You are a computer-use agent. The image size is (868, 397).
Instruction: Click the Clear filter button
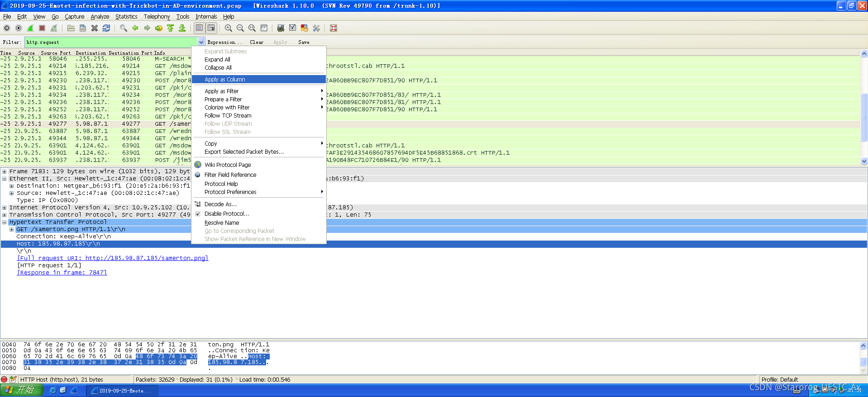coord(257,42)
